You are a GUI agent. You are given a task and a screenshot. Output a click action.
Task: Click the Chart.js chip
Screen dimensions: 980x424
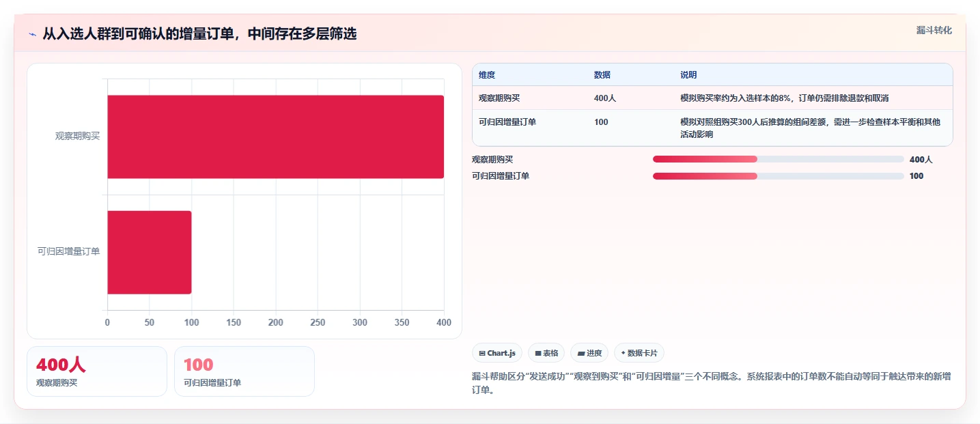click(x=497, y=353)
